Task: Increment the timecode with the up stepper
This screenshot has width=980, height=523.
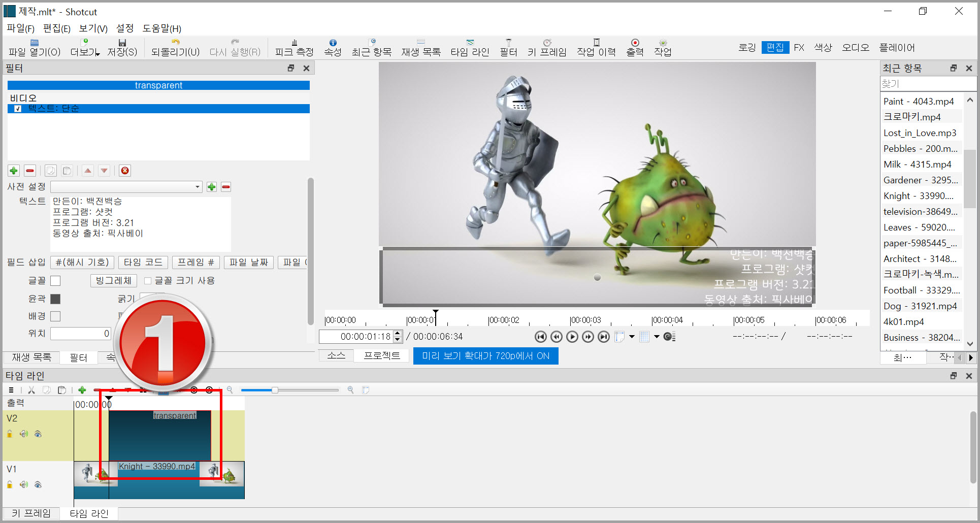Action: point(398,334)
